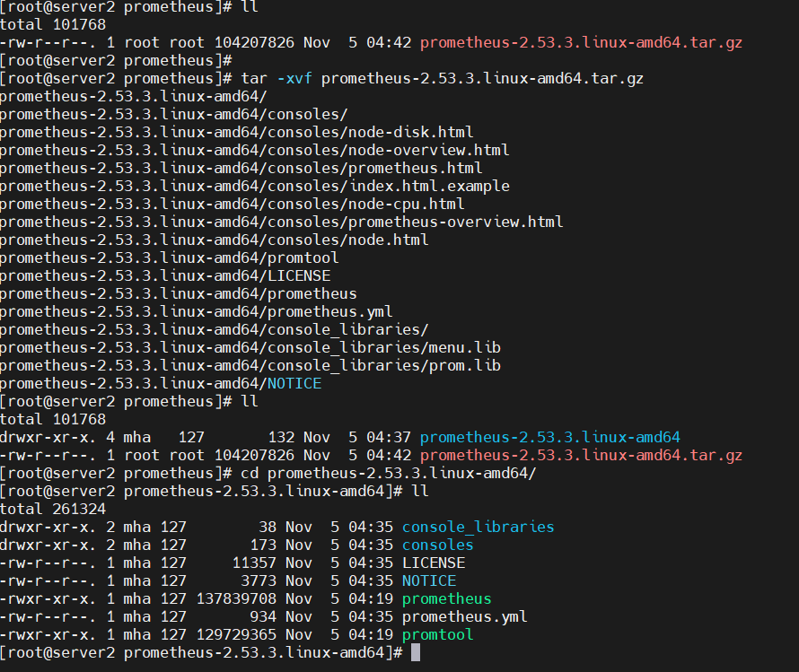Image resolution: width=799 pixels, height=672 pixels.
Task: Click the green promtool executable entry
Action: (x=438, y=635)
